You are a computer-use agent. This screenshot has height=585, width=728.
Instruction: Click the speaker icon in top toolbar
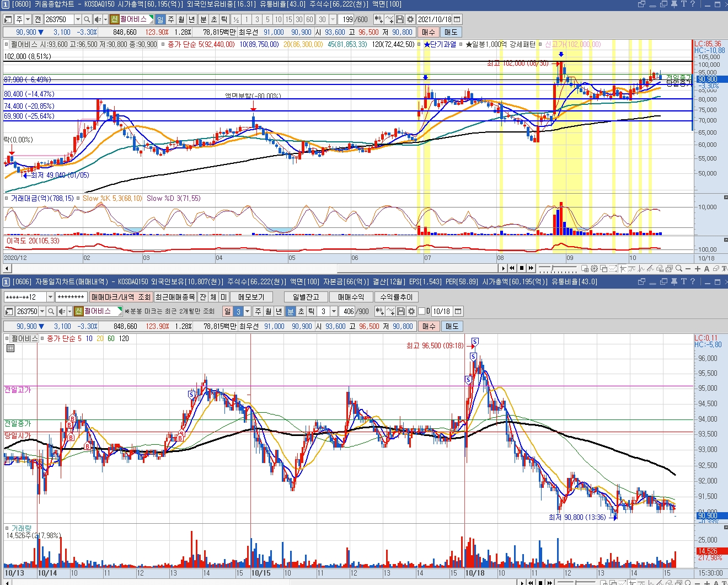(x=98, y=19)
